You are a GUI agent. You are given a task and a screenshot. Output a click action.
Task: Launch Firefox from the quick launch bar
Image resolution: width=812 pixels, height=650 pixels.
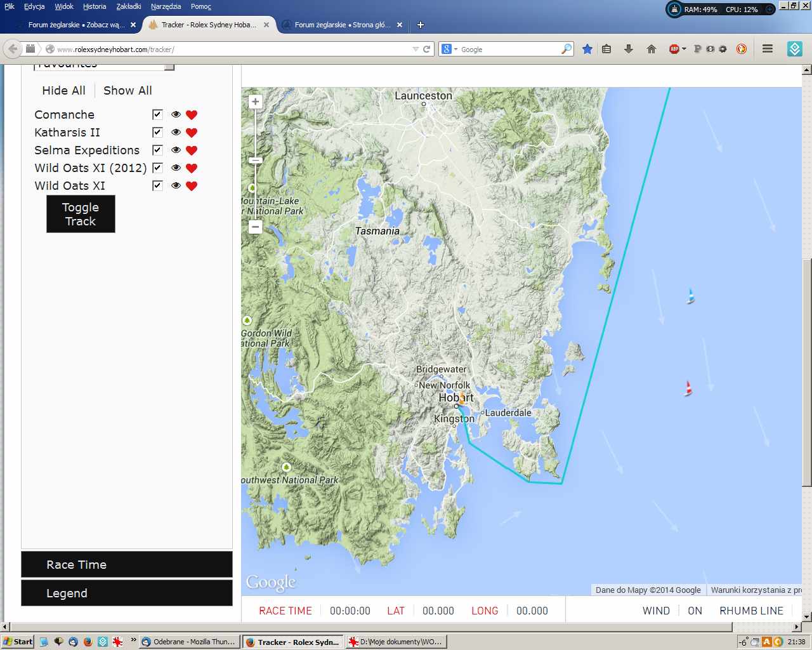tap(88, 642)
